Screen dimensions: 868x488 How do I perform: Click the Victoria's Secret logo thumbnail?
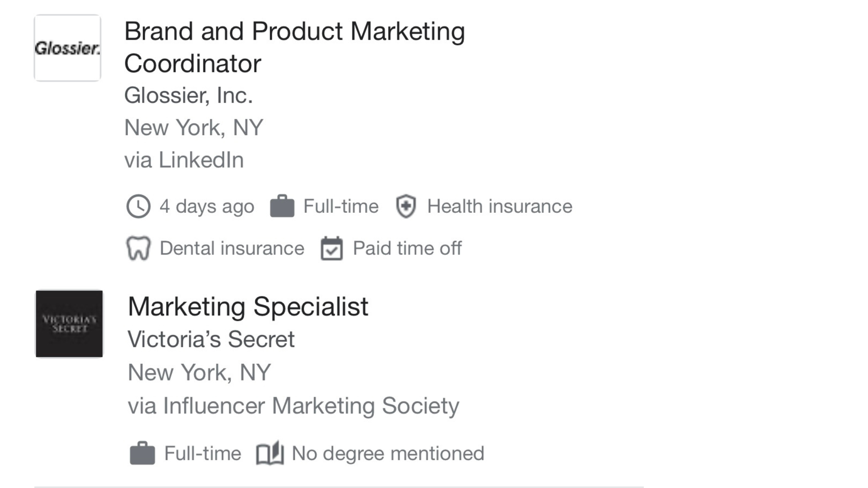coord(69,324)
